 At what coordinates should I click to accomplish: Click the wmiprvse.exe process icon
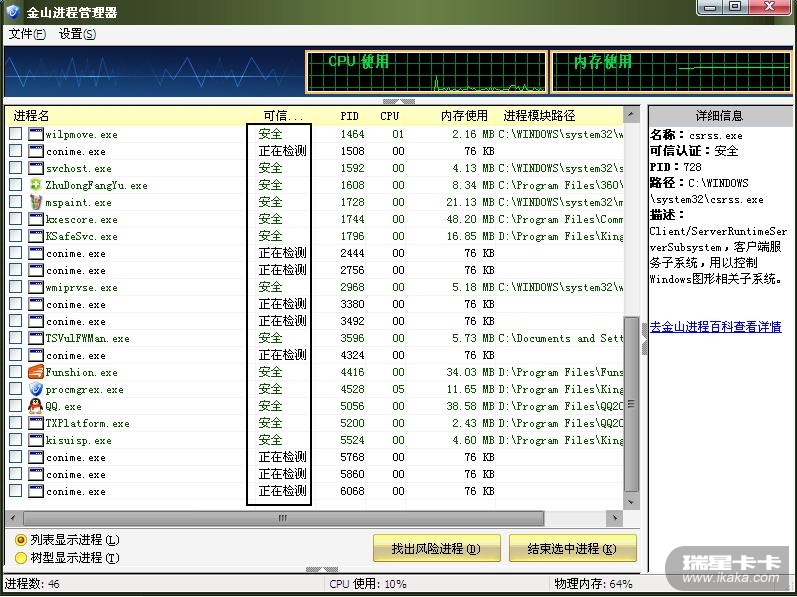36,287
